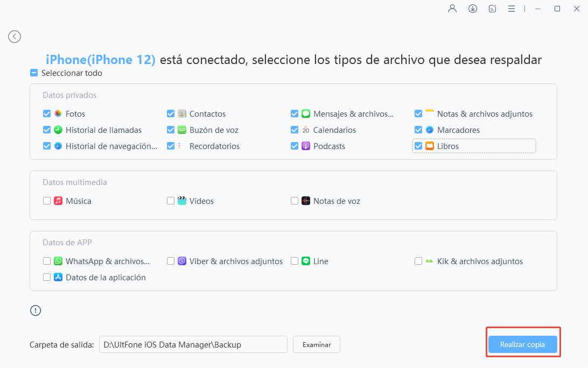Enable the Line checkbox
588x368 pixels.
(x=295, y=261)
